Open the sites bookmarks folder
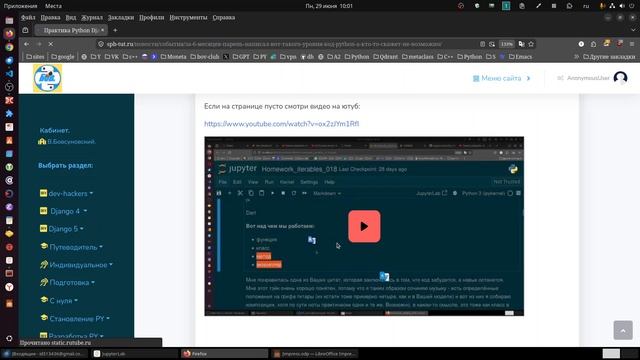The image size is (640, 360). 35,57
